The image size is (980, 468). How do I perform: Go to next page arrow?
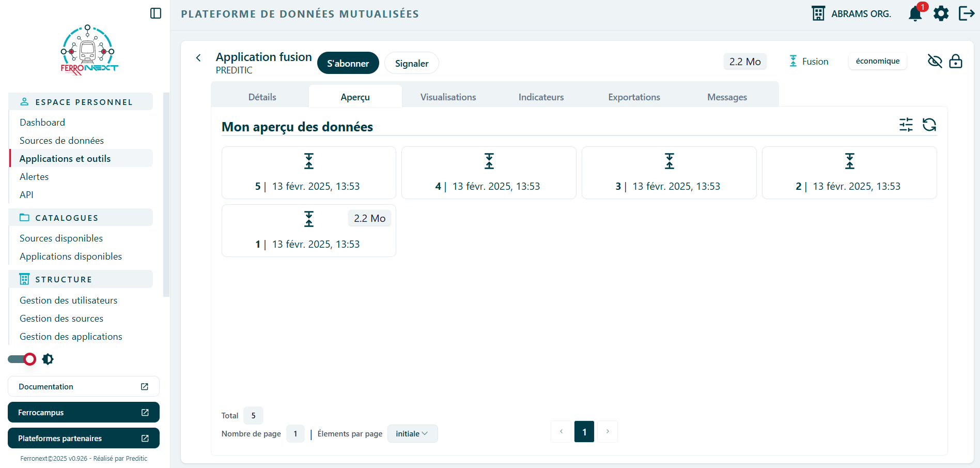coord(608,431)
